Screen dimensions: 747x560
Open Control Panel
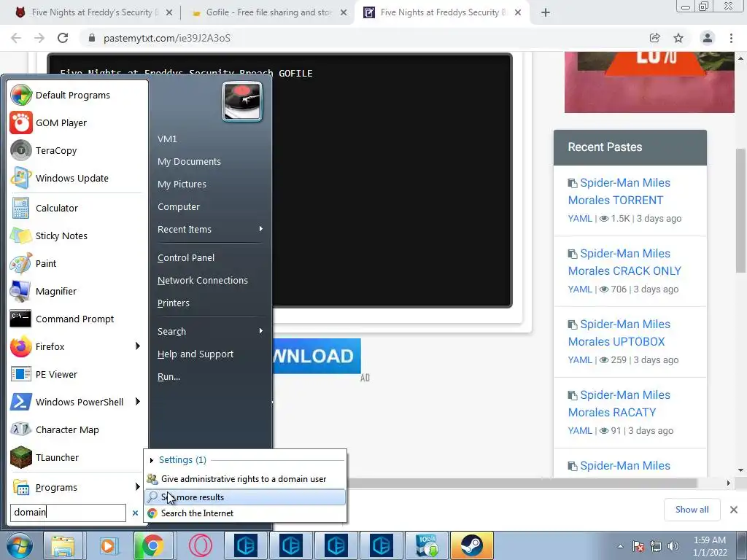coord(186,257)
